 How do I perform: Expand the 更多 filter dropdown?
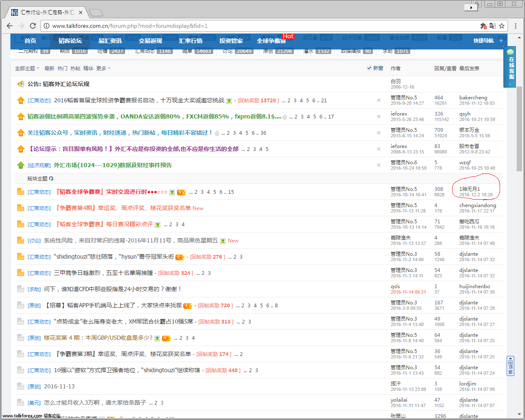104,69
